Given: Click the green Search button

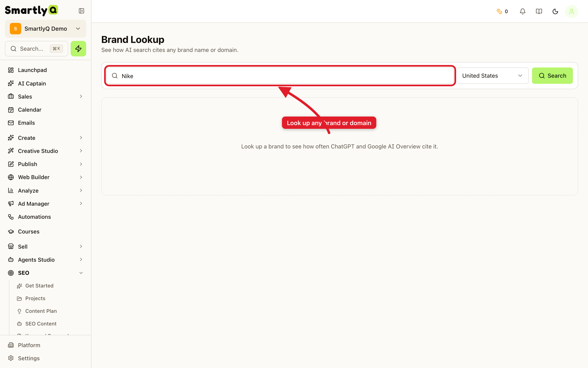Looking at the screenshot, I should [552, 76].
